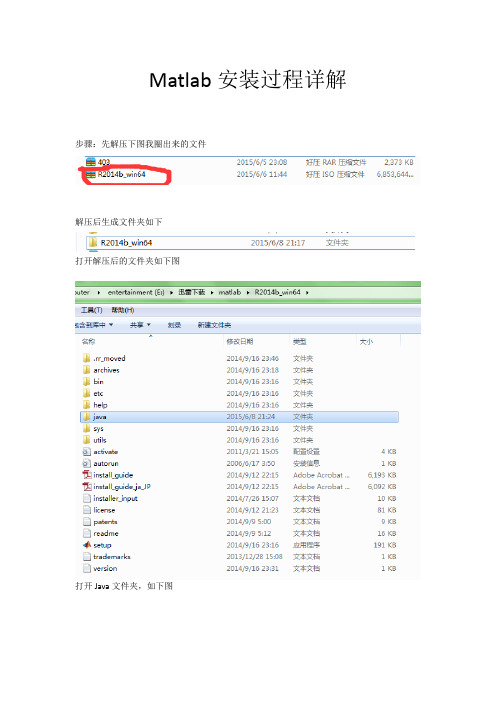Screen dimensions: 496x702
Task: Click the 安装信息 type of autorun
Action: (x=306, y=463)
